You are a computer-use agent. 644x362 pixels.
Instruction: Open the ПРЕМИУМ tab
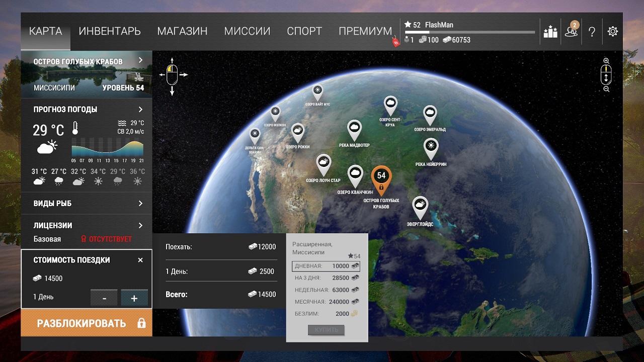pyautogui.click(x=365, y=31)
